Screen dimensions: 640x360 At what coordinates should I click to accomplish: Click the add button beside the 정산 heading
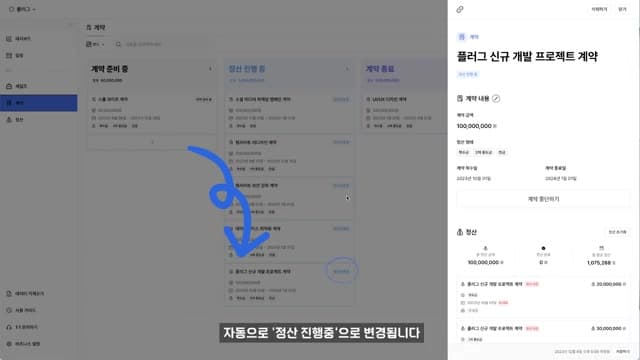(x=617, y=232)
